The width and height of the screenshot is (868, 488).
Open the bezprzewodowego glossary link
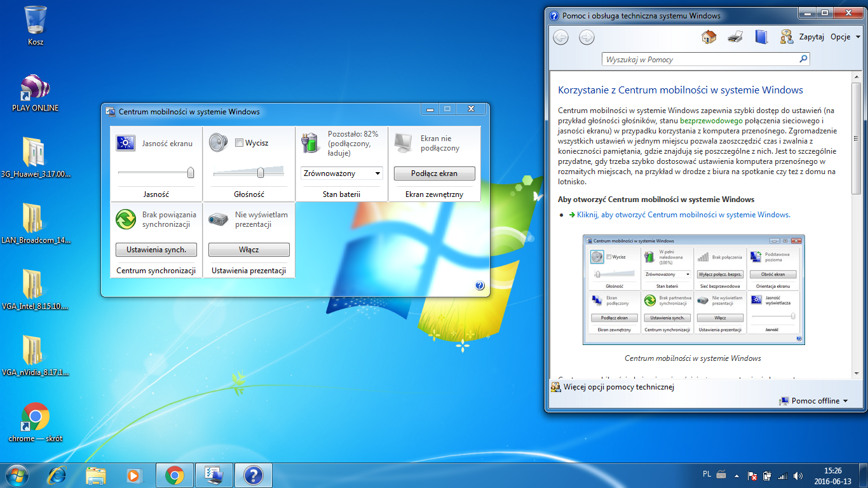711,120
